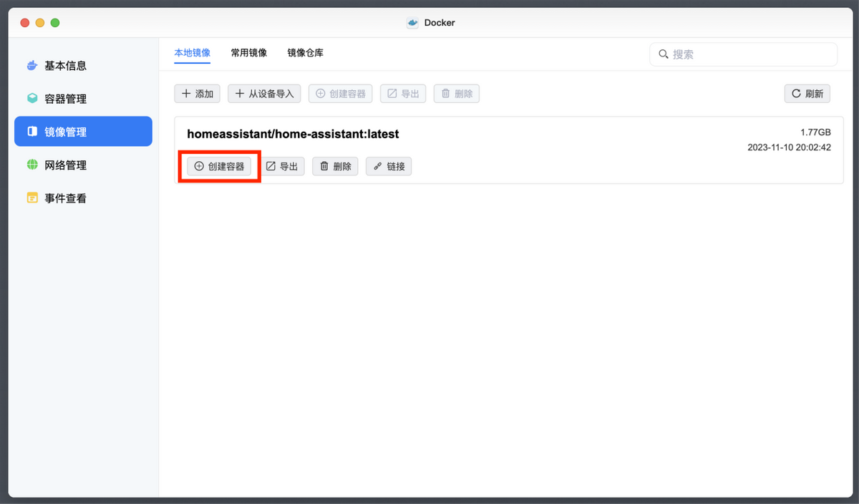Image resolution: width=859 pixels, height=504 pixels.
Task: Create a container from the home-assistant image
Action: pos(219,166)
